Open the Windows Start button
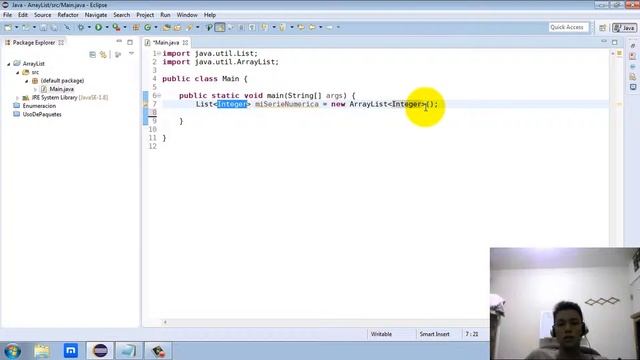This screenshot has width=640, height=360. tap(12, 351)
